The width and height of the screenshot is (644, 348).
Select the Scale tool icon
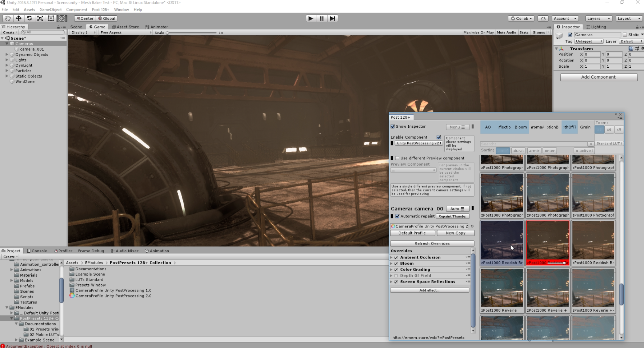(x=40, y=18)
